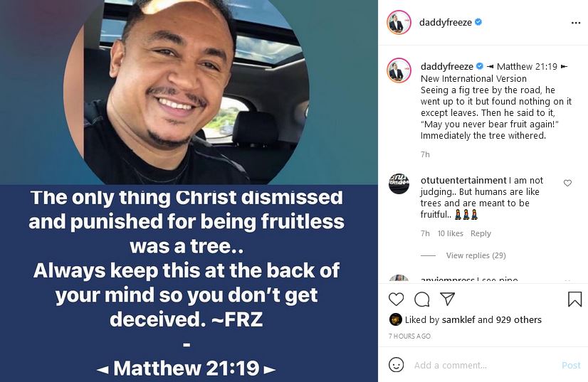Viewport: 588px width, 382px height.
Task: Like the post with the heart icon
Action: point(396,299)
